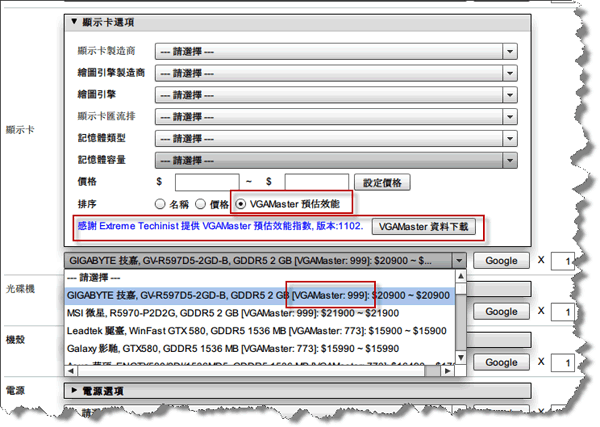Click the 設定價格 button
The height and width of the screenshot is (427, 600).
click(x=382, y=183)
